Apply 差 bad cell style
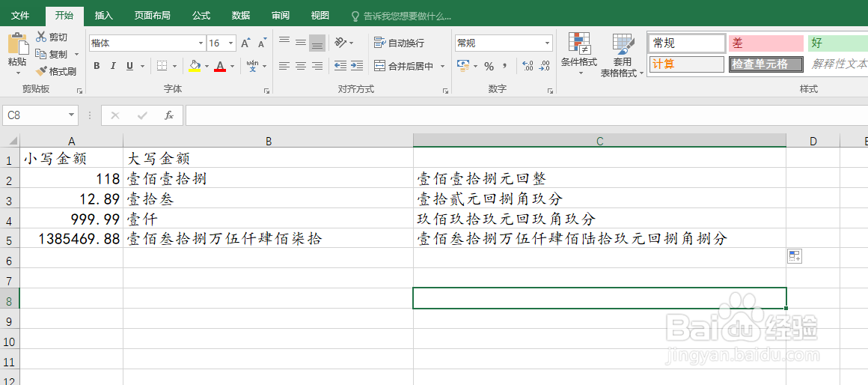 [765, 43]
